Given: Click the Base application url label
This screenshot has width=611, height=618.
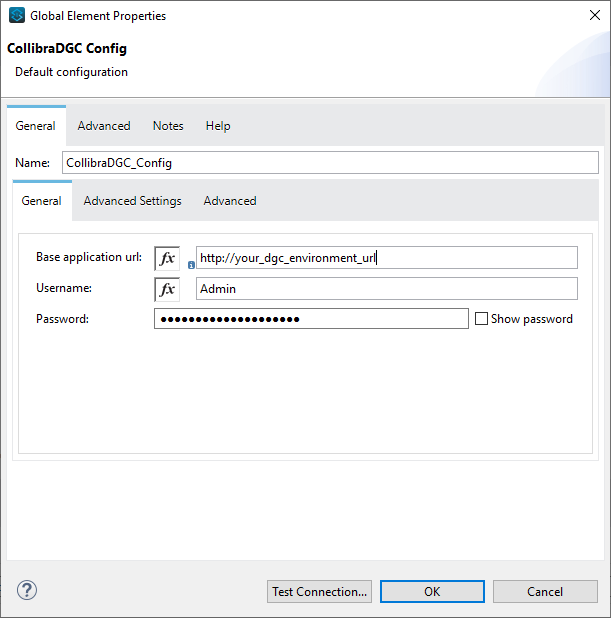Looking at the screenshot, I should (x=89, y=257).
